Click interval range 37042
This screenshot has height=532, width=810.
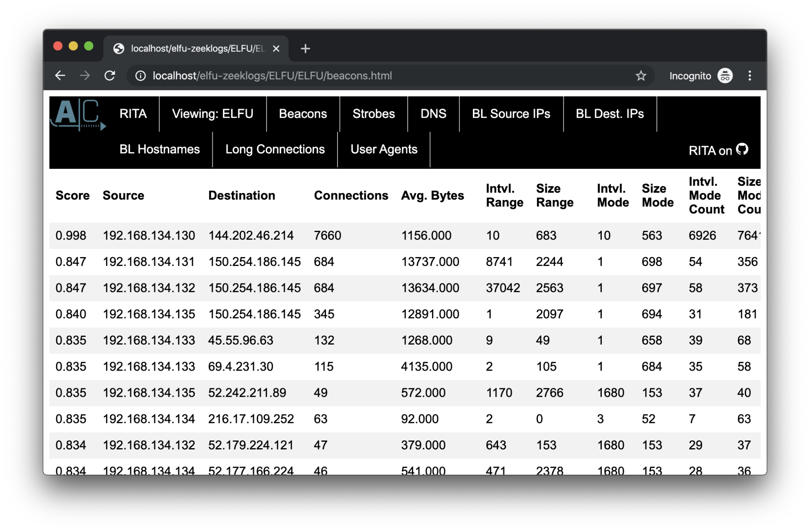click(503, 288)
